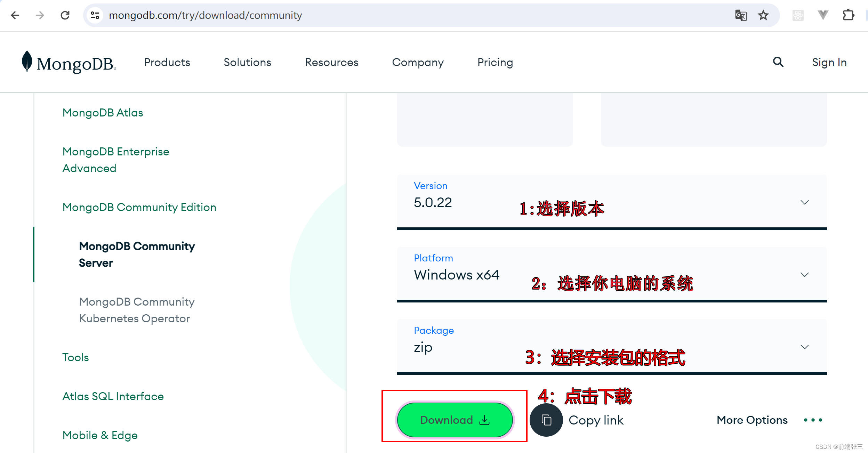Open the React developer tools extension icon
This screenshot has height=453, width=868.
(798, 15)
